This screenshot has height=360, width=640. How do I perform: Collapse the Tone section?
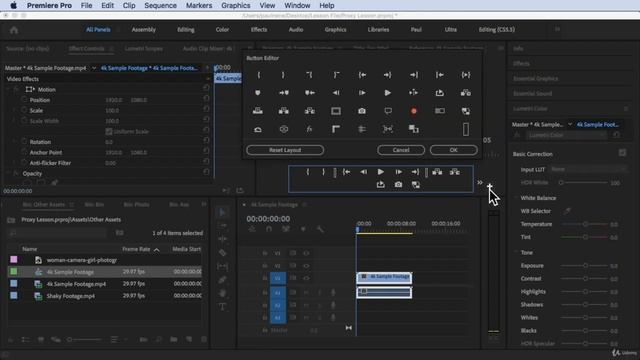(516, 252)
